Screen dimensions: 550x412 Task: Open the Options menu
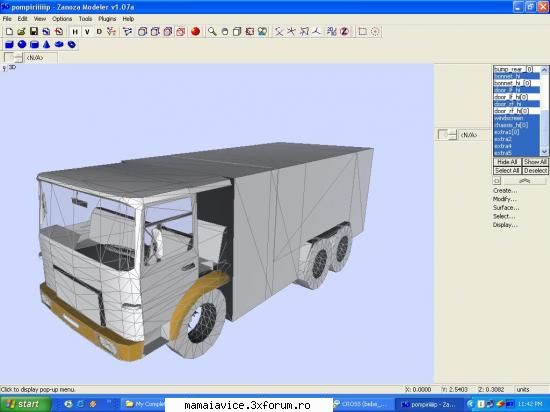62,19
